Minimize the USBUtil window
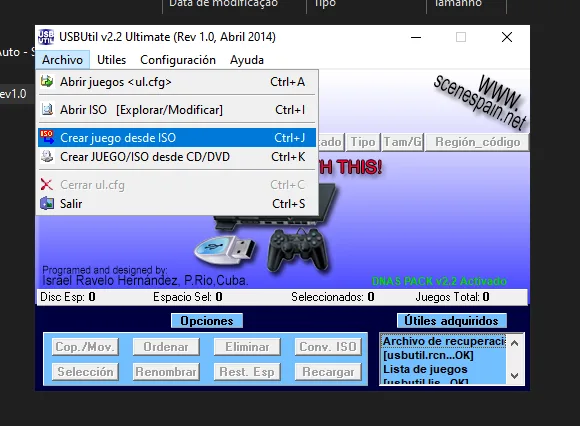 pyautogui.click(x=416, y=37)
